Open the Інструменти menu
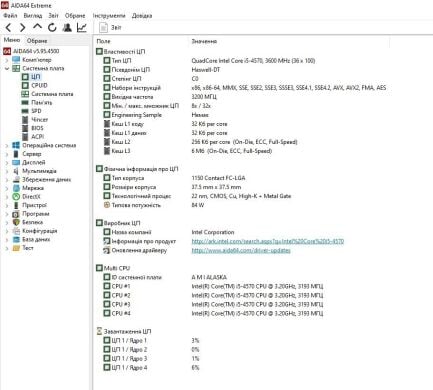This screenshot has height=390, width=433. [x=109, y=16]
